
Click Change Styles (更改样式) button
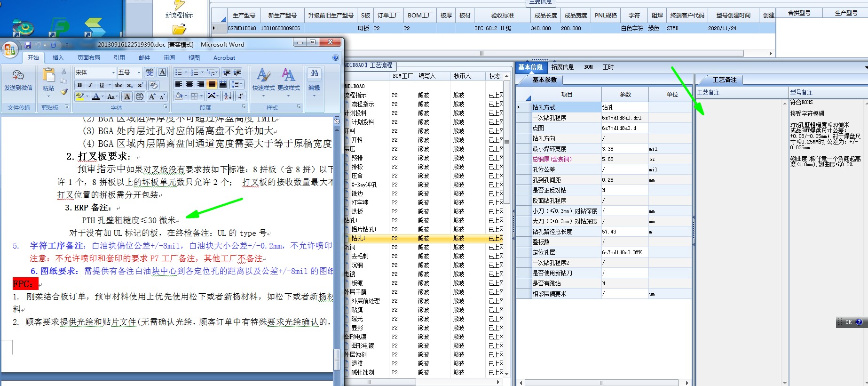[288, 82]
